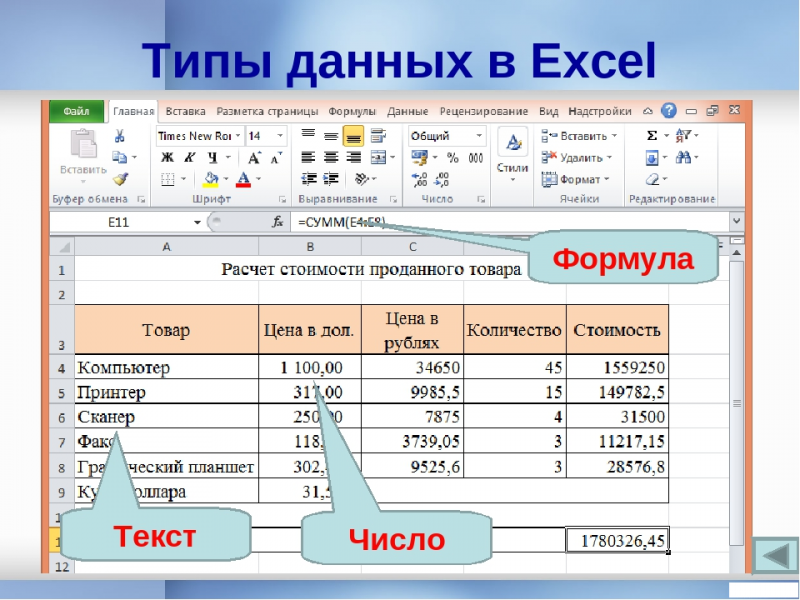Click the Cut scissors icon
This screenshot has width=800, height=600.
[x=120, y=136]
